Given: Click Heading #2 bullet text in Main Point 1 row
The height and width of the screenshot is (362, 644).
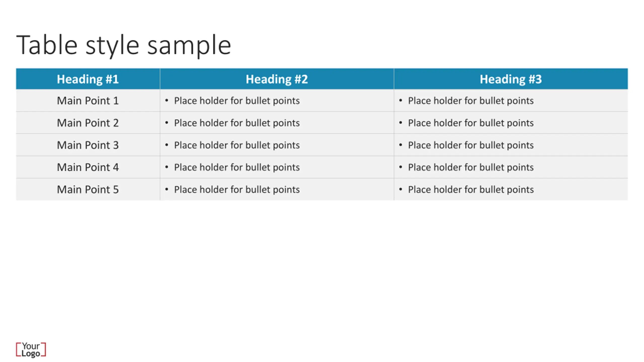Looking at the screenshot, I should coord(237,101).
